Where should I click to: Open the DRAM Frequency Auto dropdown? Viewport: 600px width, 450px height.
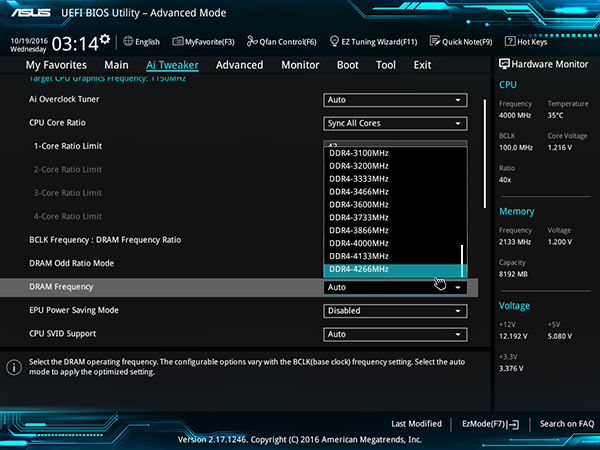pyautogui.click(x=395, y=287)
